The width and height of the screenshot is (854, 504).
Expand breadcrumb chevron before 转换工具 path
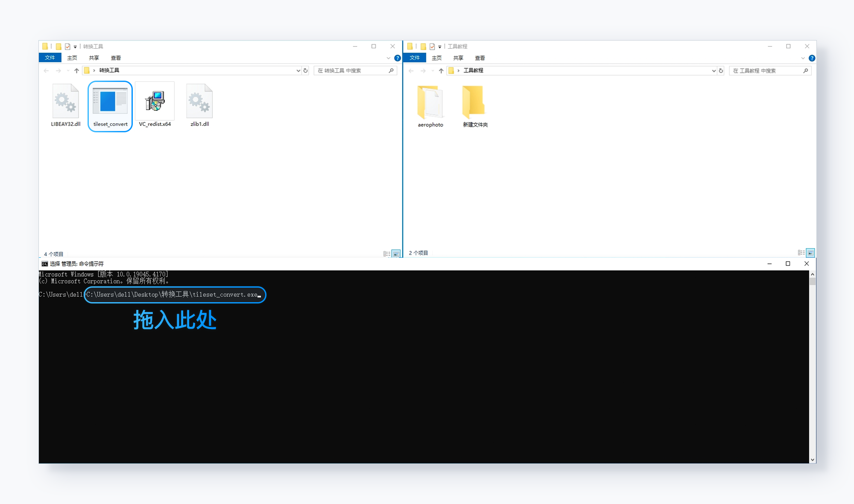[x=94, y=70]
